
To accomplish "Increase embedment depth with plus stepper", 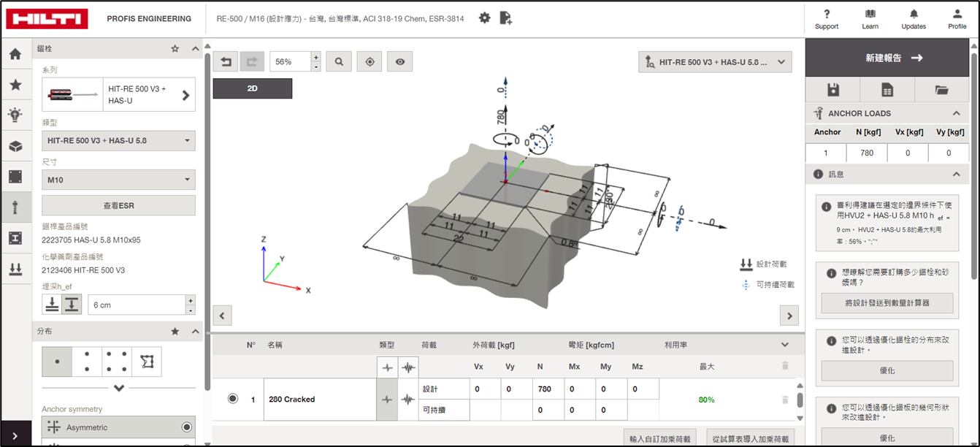I will (191, 300).
